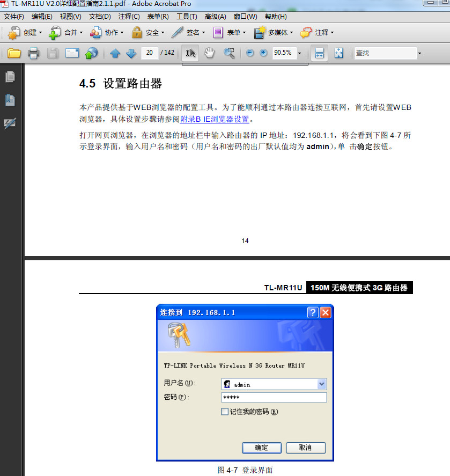Click the upload-to-web globe icon
This screenshot has height=476, width=450.
pos(91,53)
